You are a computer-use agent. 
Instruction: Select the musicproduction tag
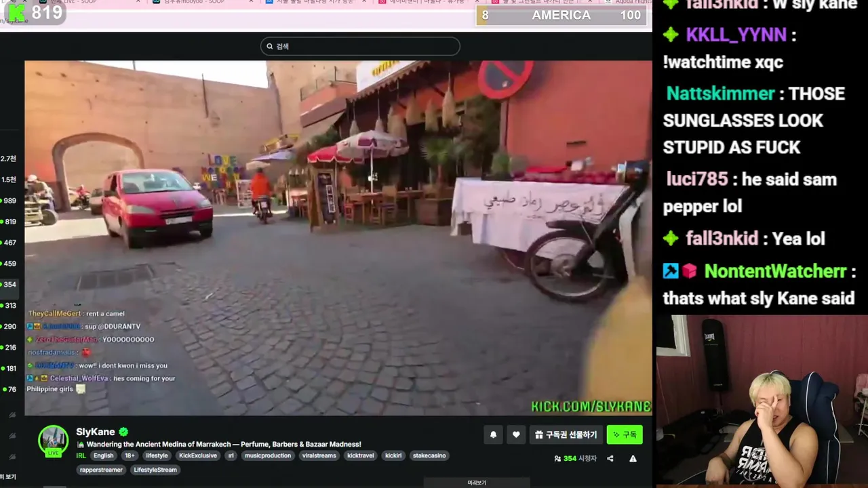(x=268, y=455)
